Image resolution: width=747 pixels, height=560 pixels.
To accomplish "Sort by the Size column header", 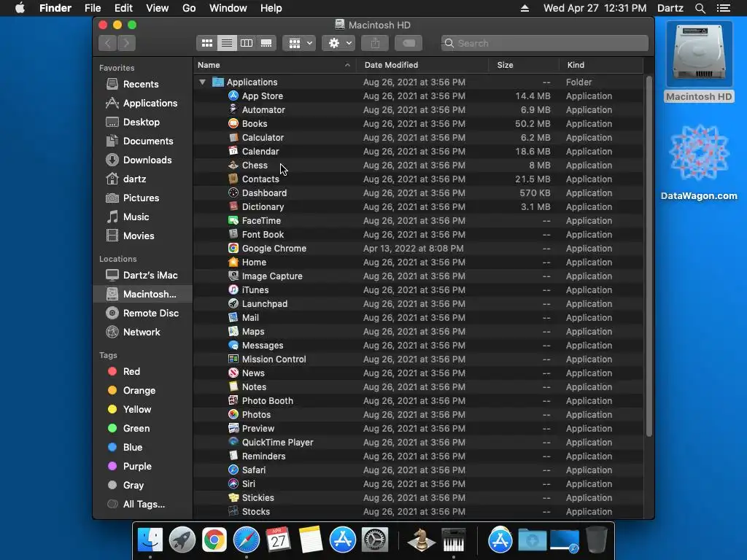I will click(524, 65).
